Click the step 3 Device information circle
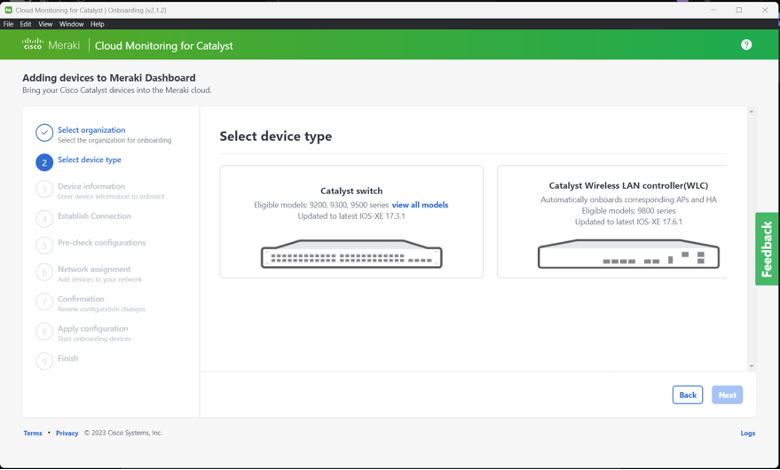The image size is (780, 470). [x=44, y=189]
